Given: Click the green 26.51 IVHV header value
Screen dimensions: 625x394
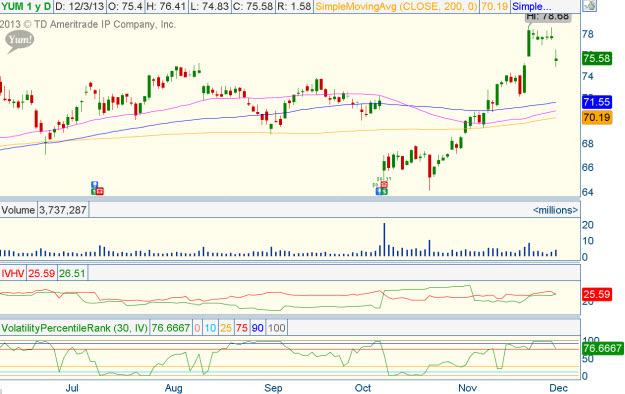Looking at the screenshot, I should (x=72, y=274).
